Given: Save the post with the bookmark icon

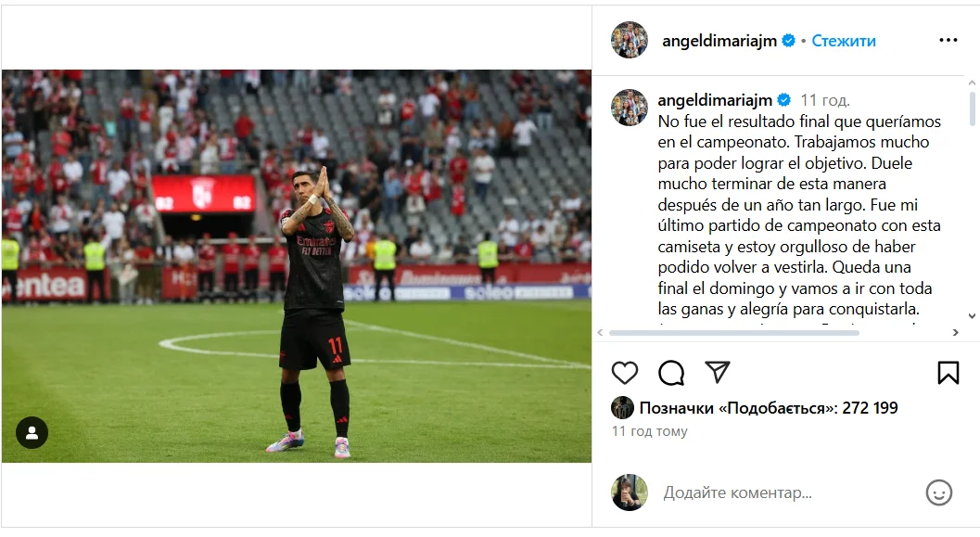Looking at the screenshot, I should click(948, 373).
